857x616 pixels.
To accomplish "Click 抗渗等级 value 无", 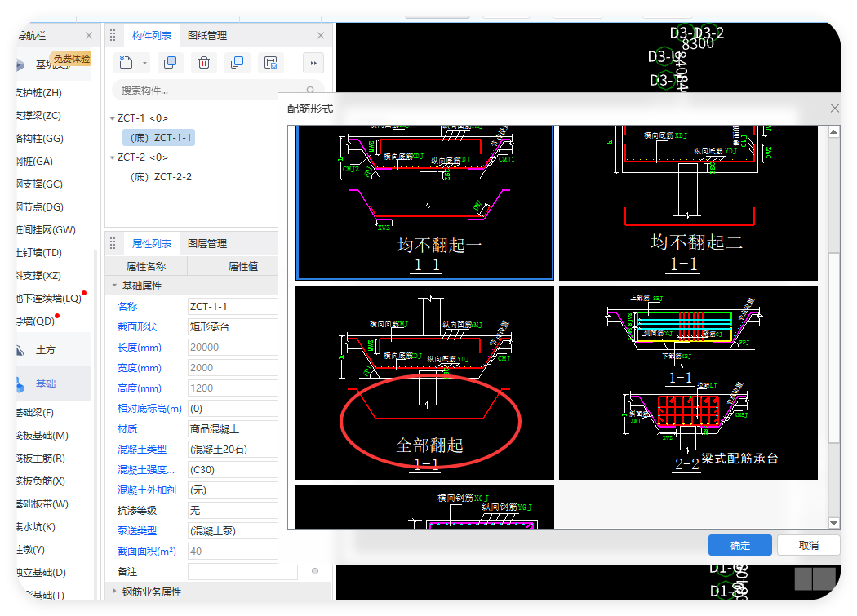I will click(233, 511).
